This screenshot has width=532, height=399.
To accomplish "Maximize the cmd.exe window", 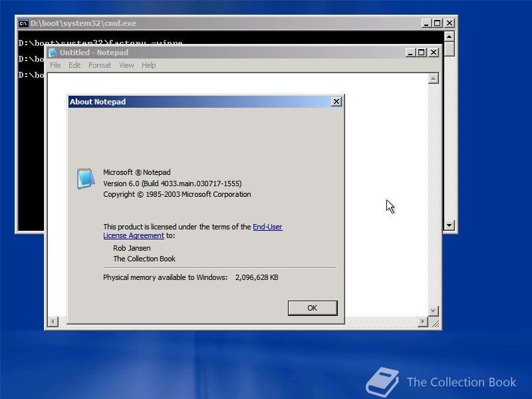I will (x=437, y=23).
